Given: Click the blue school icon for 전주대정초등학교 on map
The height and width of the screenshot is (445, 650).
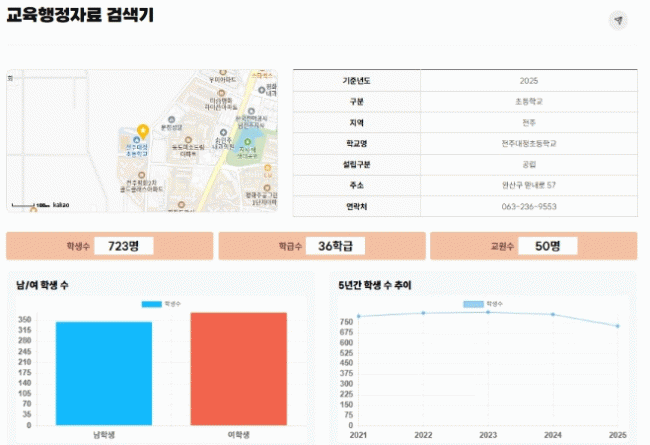Looking at the screenshot, I should coord(135,139).
